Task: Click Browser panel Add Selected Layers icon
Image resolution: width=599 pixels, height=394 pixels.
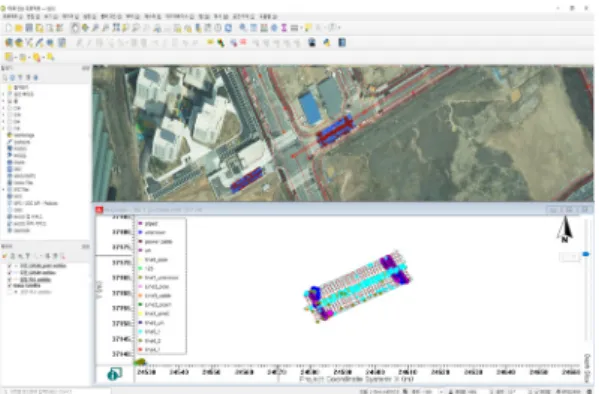Action: pyautogui.click(x=5, y=78)
